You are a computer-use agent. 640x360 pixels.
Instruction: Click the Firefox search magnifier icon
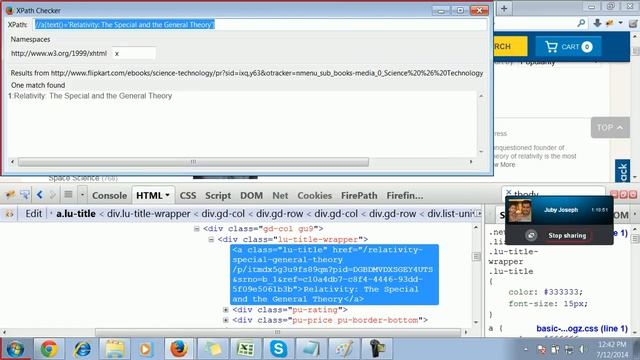pos(581,23)
